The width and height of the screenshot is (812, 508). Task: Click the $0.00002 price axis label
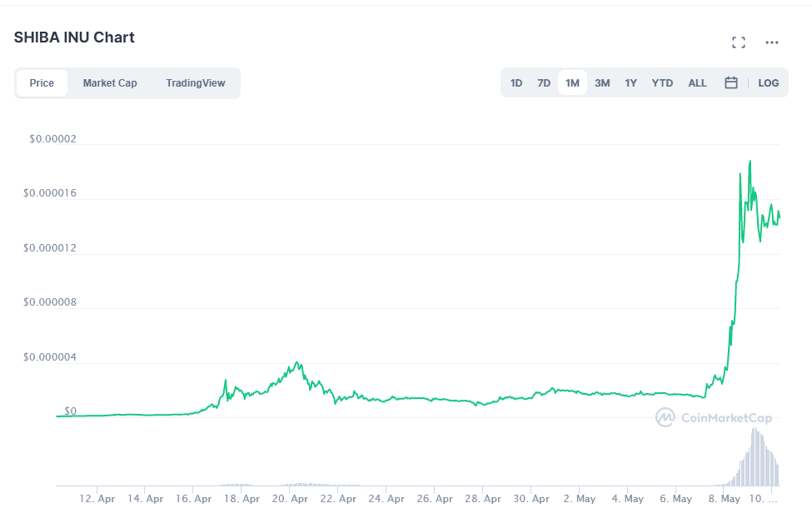pos(52,139)
